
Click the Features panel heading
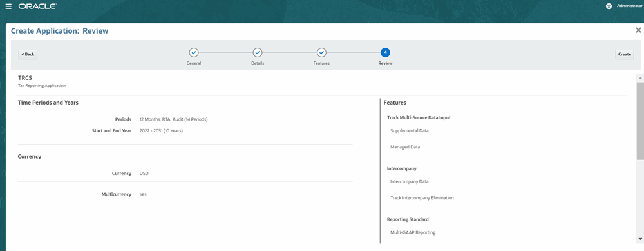click(395, 103)
